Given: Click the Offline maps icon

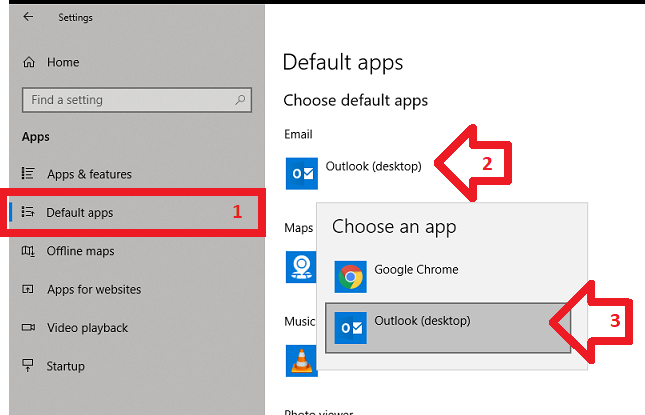Looking at the screenshot, I should [x=28, y=250].
